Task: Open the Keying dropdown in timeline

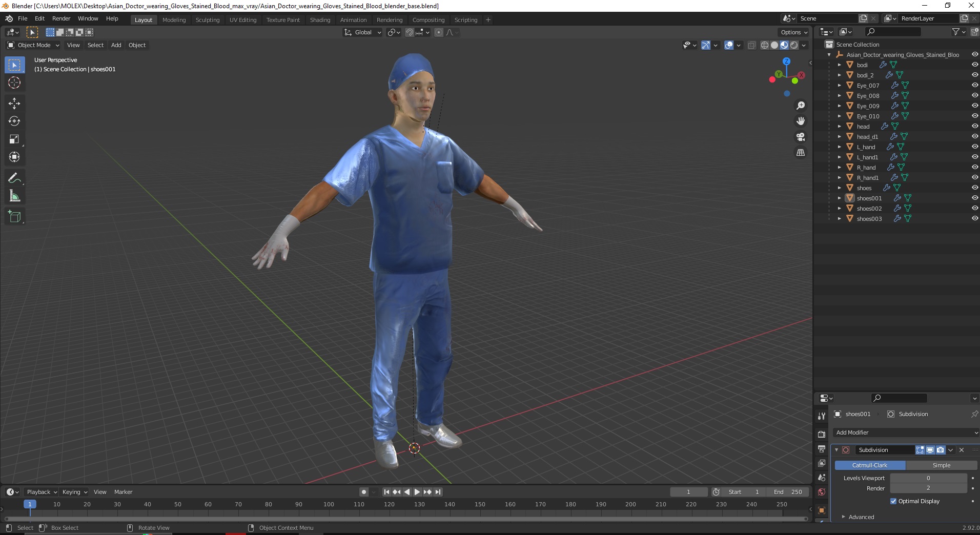Action: click(x=74, y=492)
